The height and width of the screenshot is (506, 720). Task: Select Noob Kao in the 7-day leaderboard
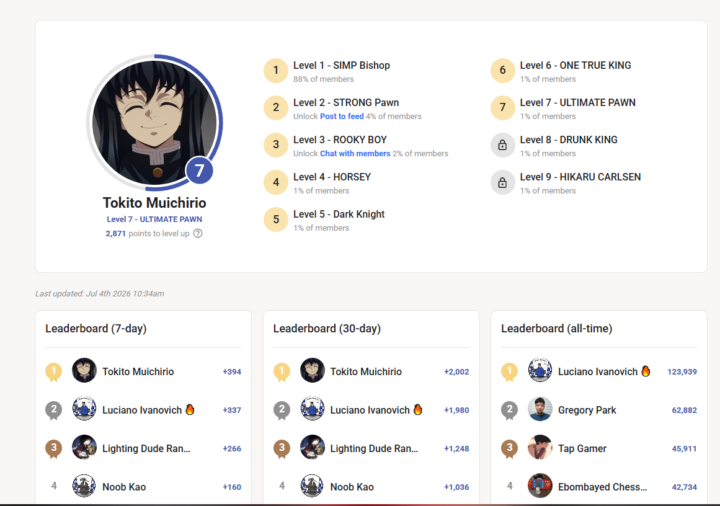pos(124,487)
